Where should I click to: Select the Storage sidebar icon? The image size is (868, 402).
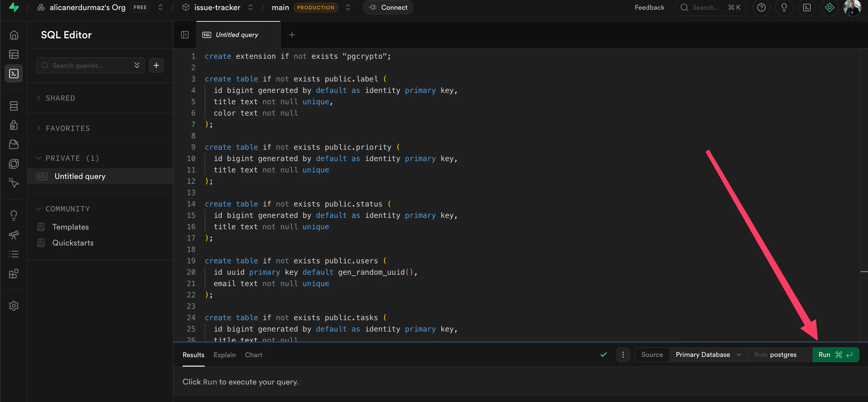point(14,144)
